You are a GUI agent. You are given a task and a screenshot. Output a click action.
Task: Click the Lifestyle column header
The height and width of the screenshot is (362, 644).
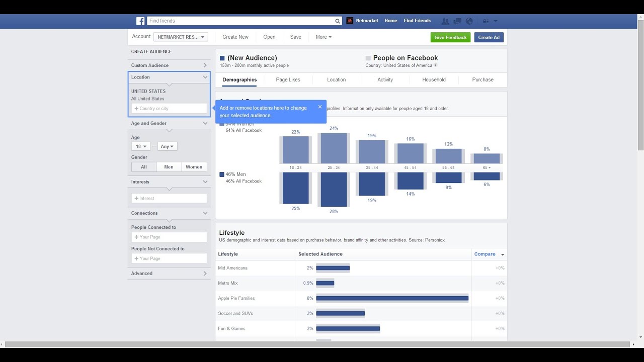228,254
